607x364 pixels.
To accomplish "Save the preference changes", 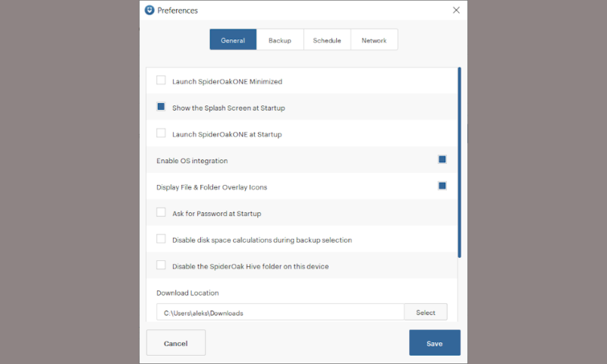I will [434, 343].
